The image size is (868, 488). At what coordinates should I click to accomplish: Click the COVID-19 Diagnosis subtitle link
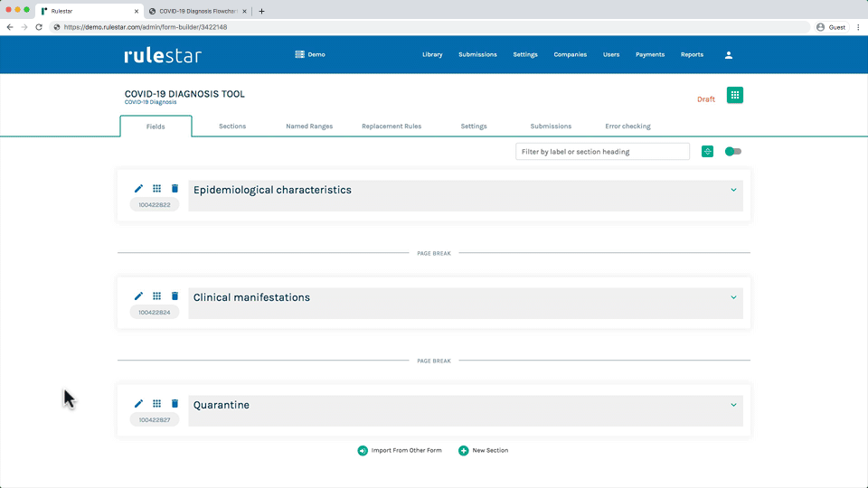pos(151,102)
